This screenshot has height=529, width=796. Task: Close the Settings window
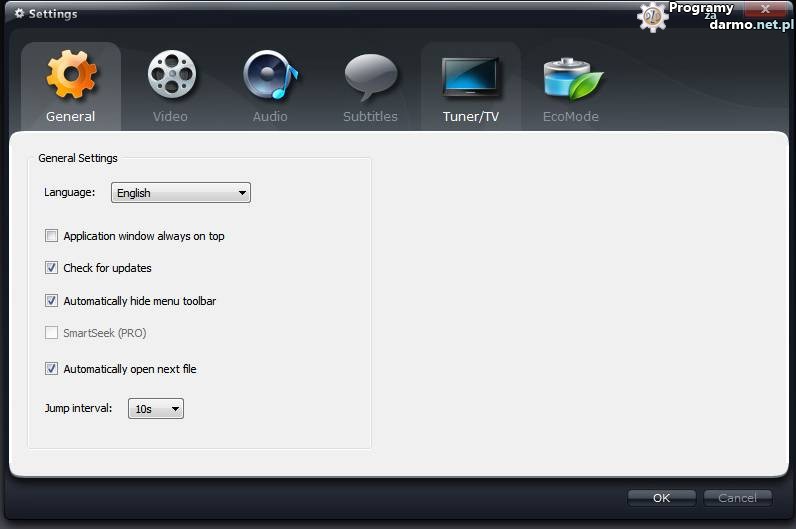pos(765,9)
